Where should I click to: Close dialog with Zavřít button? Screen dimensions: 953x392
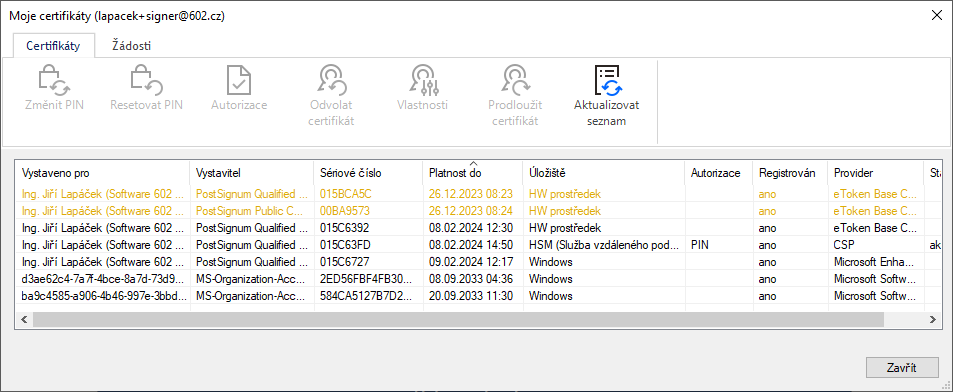[x=902, y=367]
